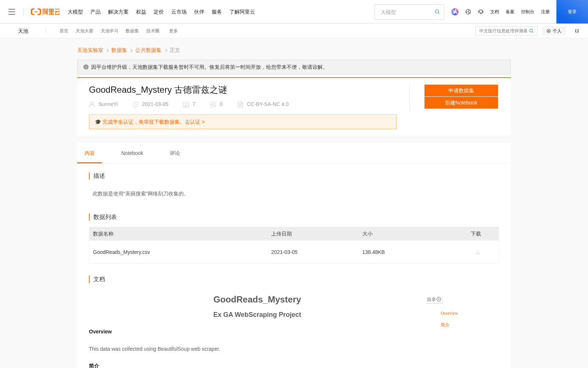The width and height of the screenshot is (588, 368).
Task: Click 新建Notebook button
Action: click(x=461, y=103)
